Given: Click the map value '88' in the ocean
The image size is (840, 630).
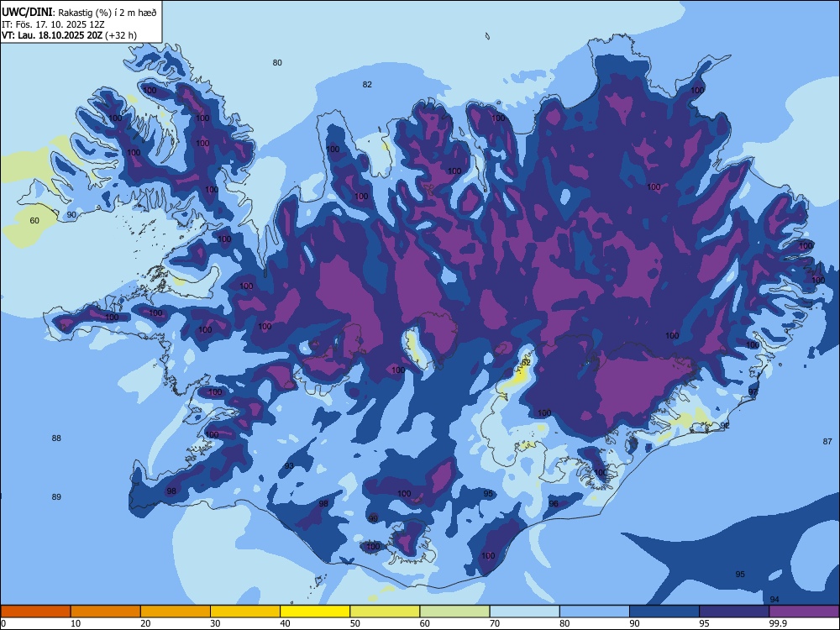Looking at the screenshot, I should click(x=56, y=438).
